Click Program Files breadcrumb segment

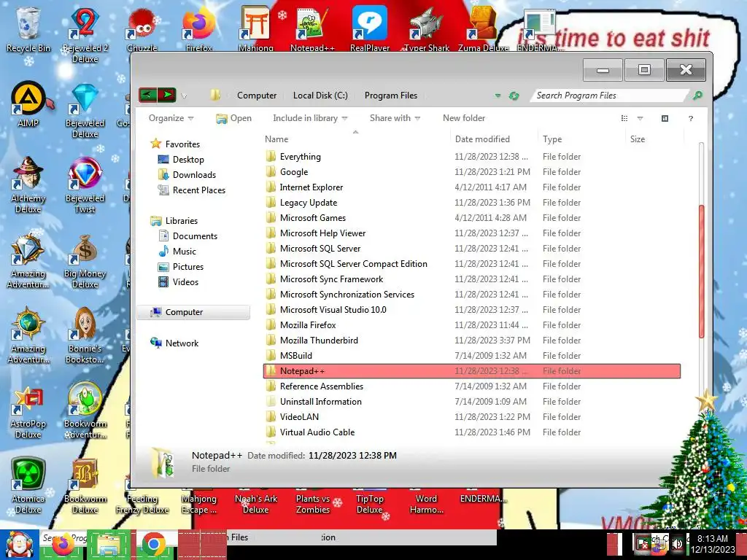pyautogui.click(x=391, y=96)
